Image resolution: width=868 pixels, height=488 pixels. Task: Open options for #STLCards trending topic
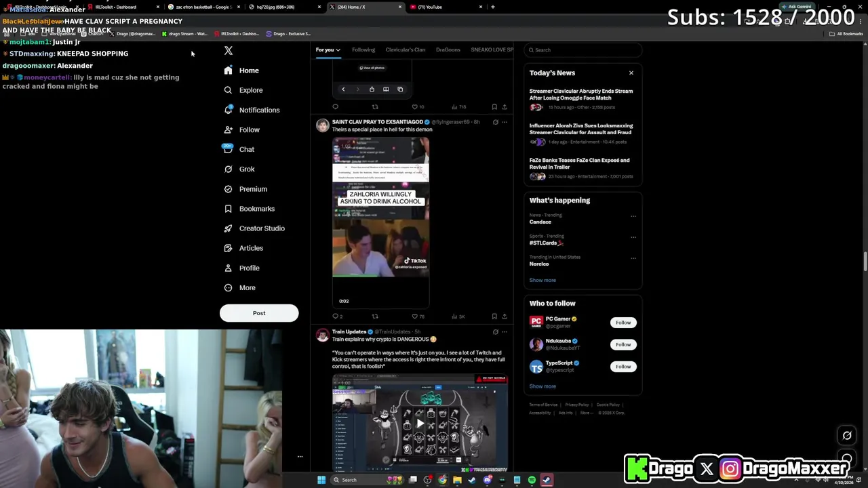click(x=633, y=237)
